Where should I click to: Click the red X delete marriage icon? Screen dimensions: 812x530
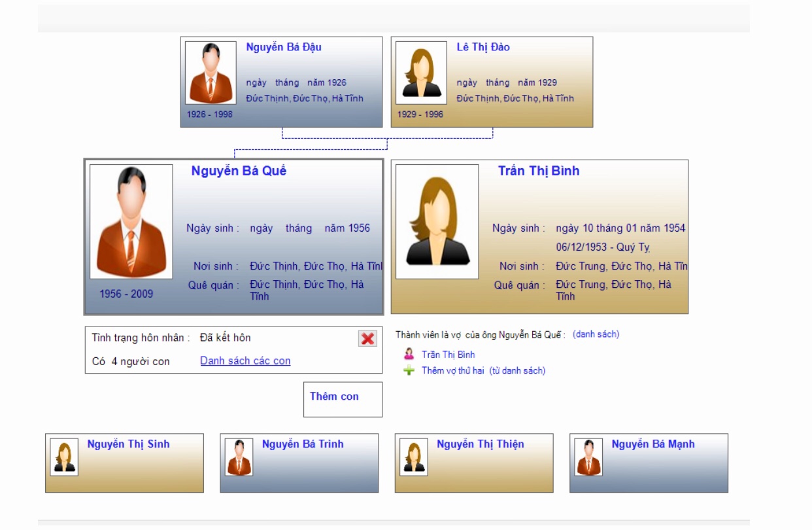coord(367,338)
